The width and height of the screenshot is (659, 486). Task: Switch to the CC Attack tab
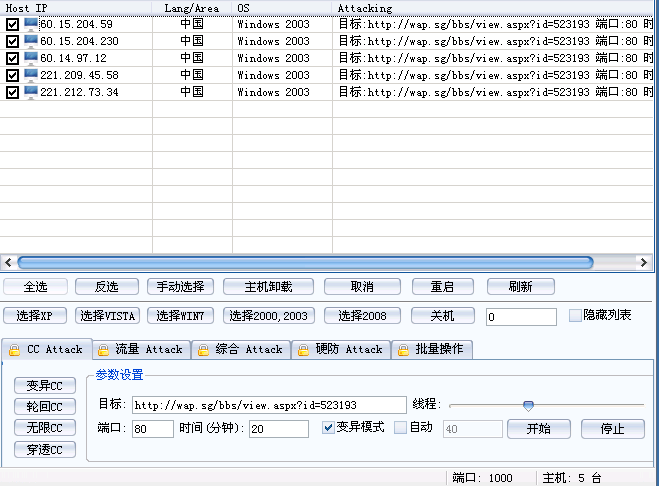pyautogui.click(x=47, y=350)
